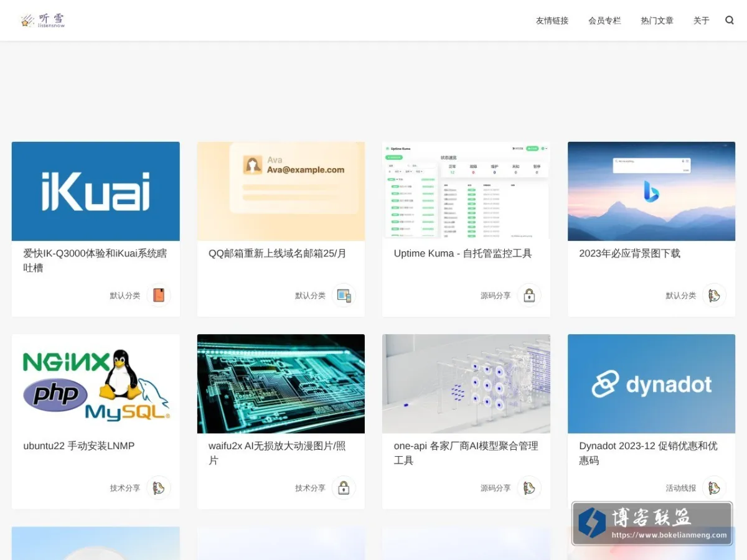This screenshot has height=560, width=747.
Task: Select 默认分类 category on the 爱快IK-Q3000 card
Action: point(125,296)
